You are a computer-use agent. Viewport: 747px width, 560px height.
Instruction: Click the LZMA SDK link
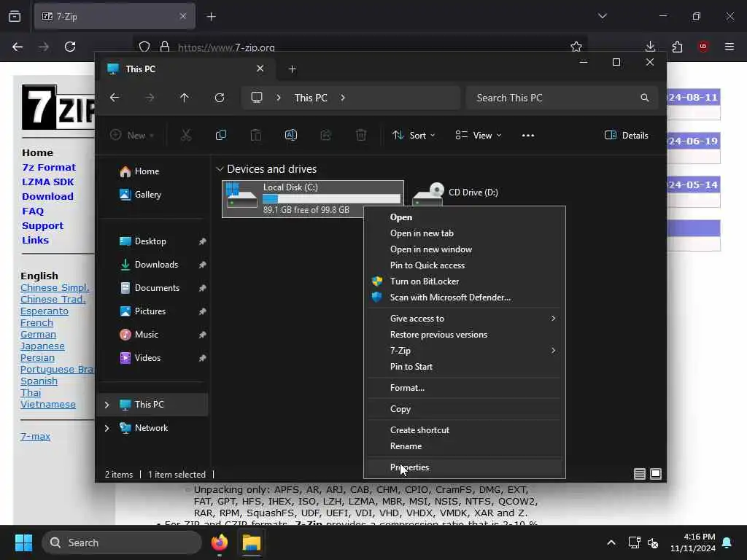coord(47,182)
